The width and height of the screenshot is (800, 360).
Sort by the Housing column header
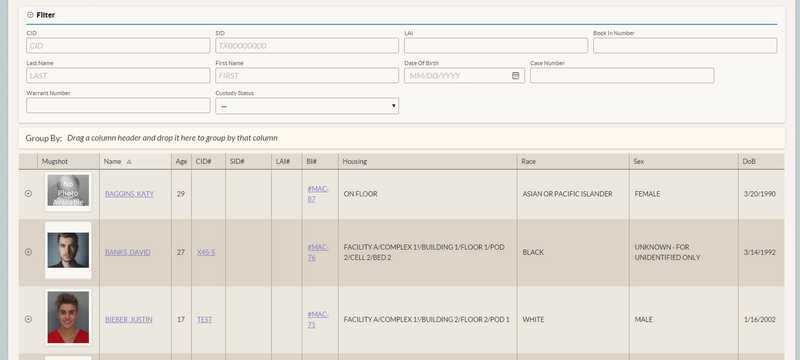[x=427, y=161]
